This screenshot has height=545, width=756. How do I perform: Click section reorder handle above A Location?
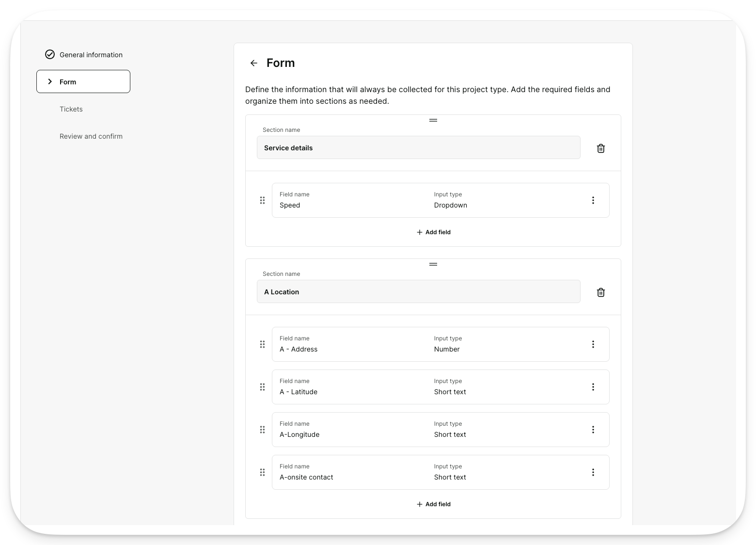pyautogui.click(x=433, y=264)
